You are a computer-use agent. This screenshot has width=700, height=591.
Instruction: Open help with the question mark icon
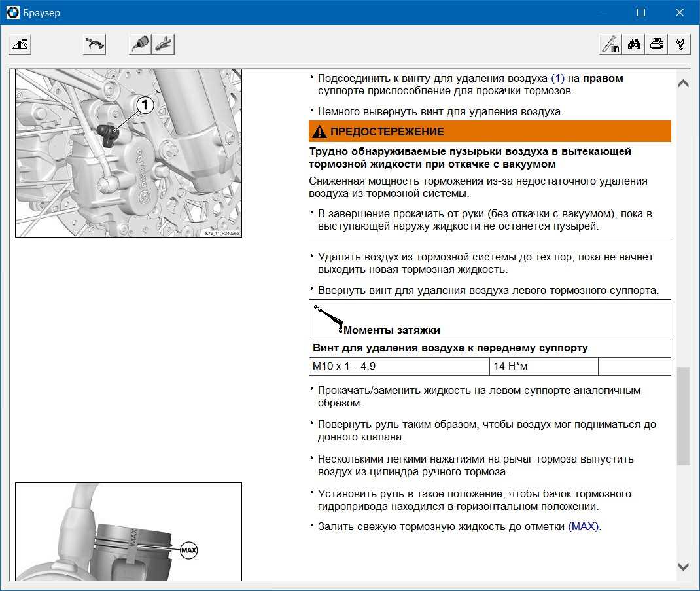[x=680, y=45]
